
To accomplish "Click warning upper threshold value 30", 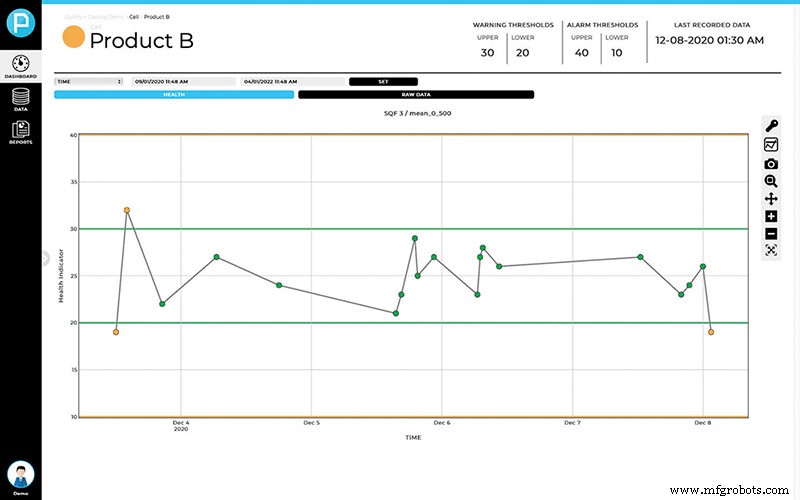I will click(487, 53).
